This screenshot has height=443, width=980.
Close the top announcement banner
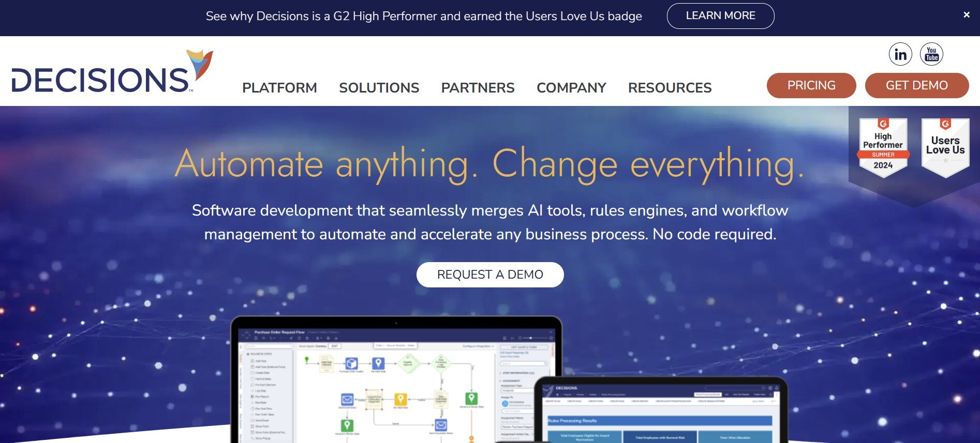tap(966, 15)
